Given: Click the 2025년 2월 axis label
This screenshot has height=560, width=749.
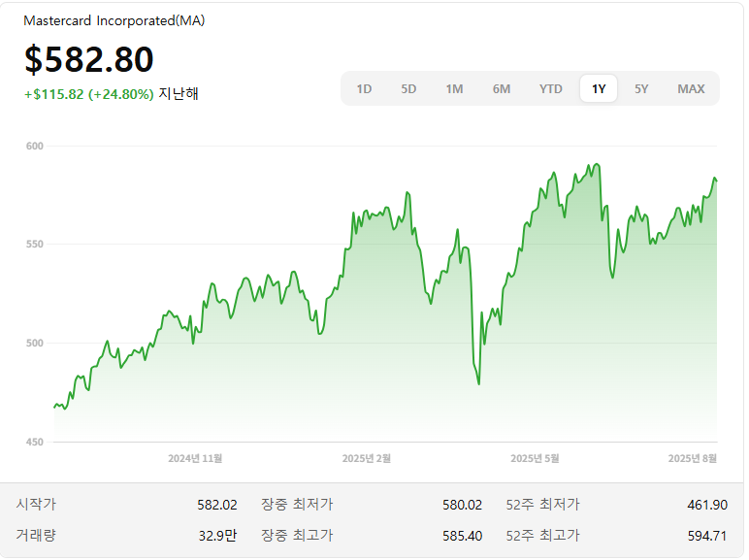Looking at the screenshot, I should tap(367, 459).
